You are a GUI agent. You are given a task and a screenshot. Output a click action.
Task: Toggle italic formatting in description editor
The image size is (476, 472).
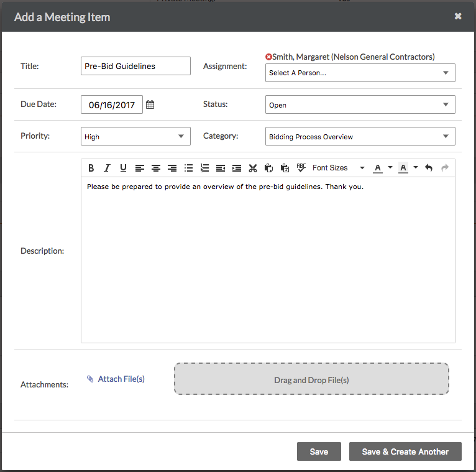[x=107, y=168]
